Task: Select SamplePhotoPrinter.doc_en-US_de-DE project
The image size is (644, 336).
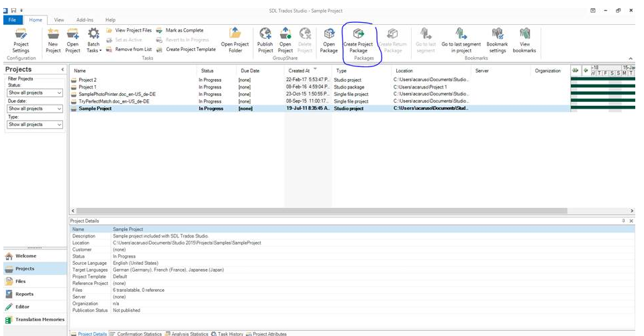Action: pos(320,95)
